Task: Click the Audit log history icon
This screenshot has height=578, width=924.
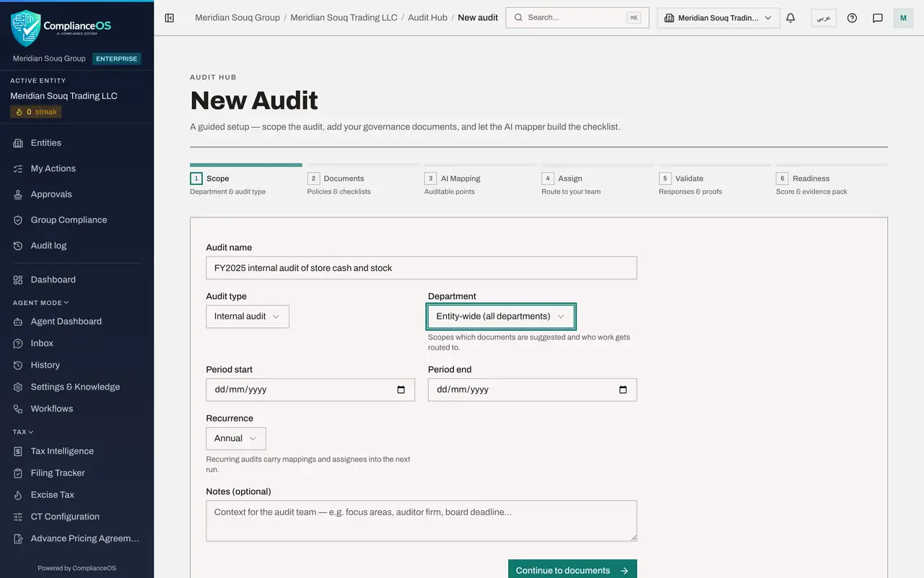Action: pos(18,246)
